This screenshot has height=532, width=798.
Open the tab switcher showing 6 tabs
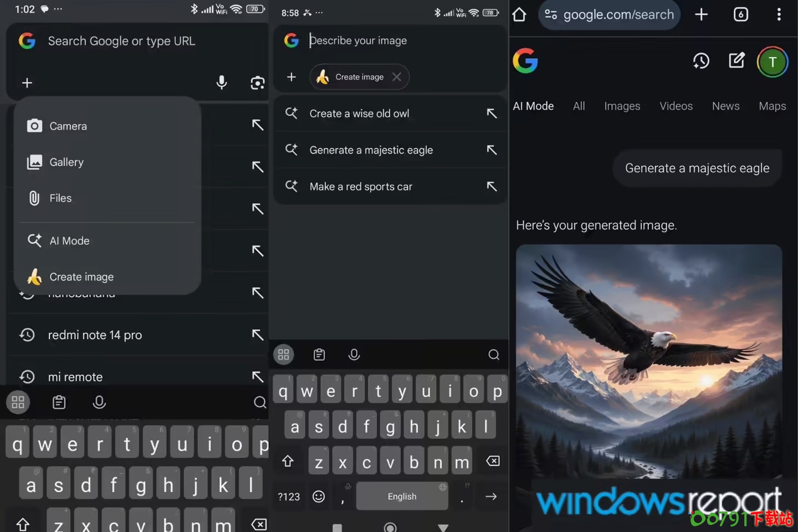click(740, 14)
